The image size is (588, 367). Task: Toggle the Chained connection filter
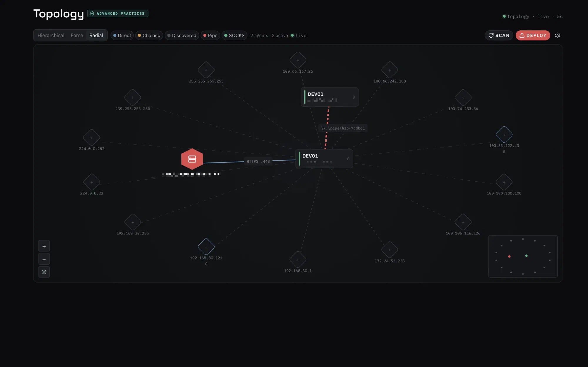tap(149, 35)
